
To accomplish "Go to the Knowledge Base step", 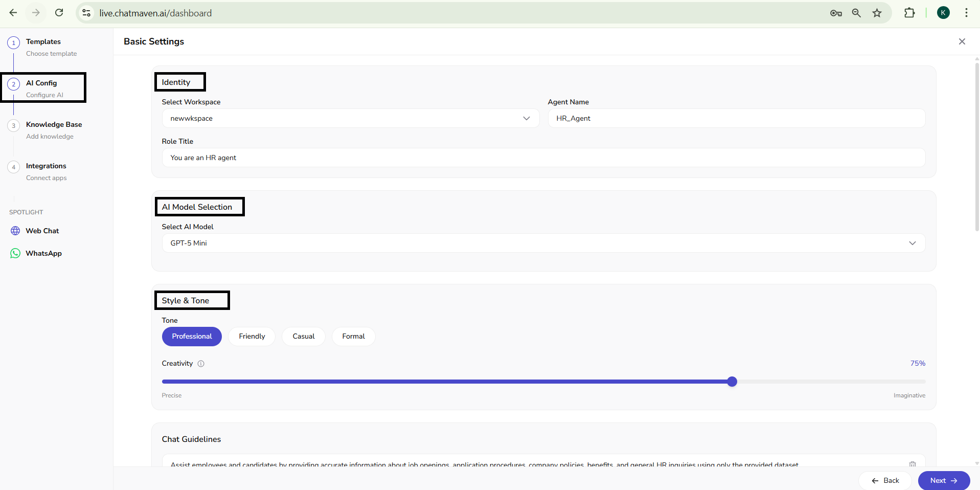I will [54, 125].
